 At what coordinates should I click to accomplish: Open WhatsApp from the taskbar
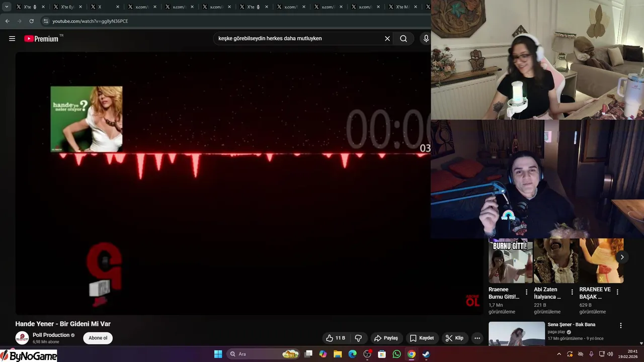[x=397, y=354]
